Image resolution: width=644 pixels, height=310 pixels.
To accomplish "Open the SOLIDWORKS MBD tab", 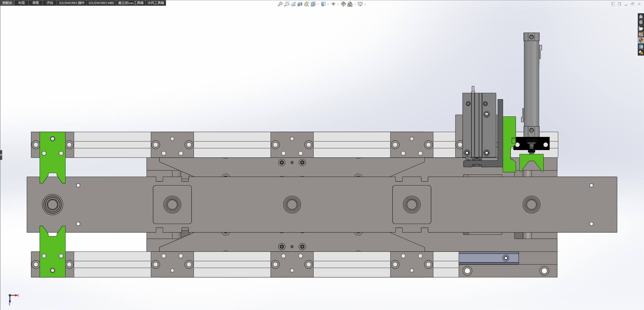I will click(101, 3).
